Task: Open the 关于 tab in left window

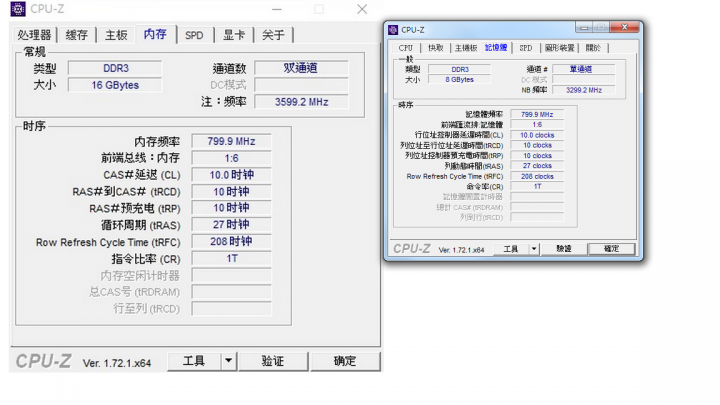Action: 273,35
